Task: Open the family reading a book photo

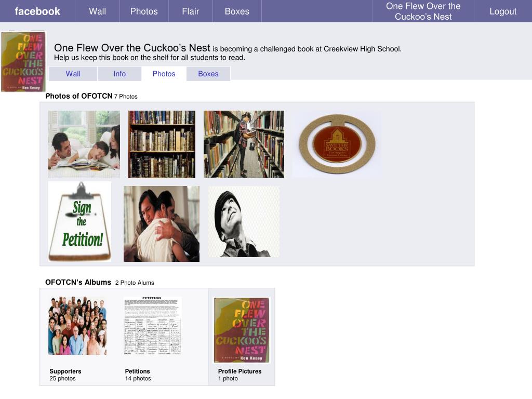Action: 84,144
